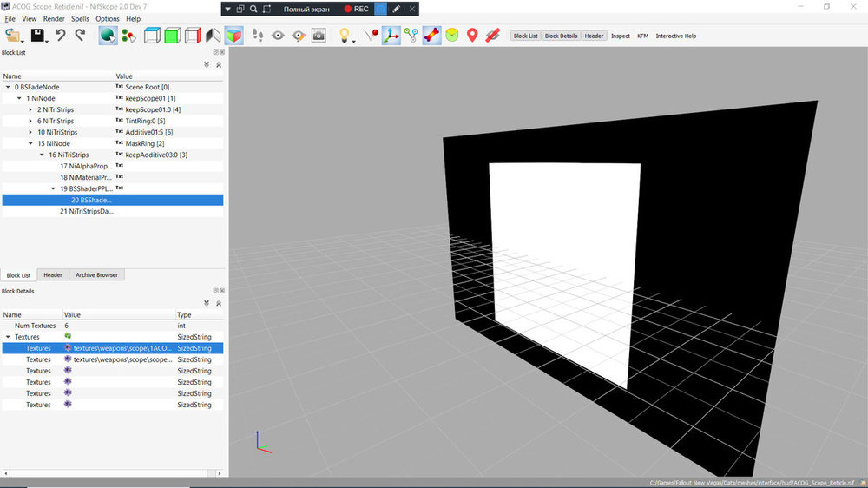
Task: Click the plain eye view icon
Action: [x=278, y=36]
